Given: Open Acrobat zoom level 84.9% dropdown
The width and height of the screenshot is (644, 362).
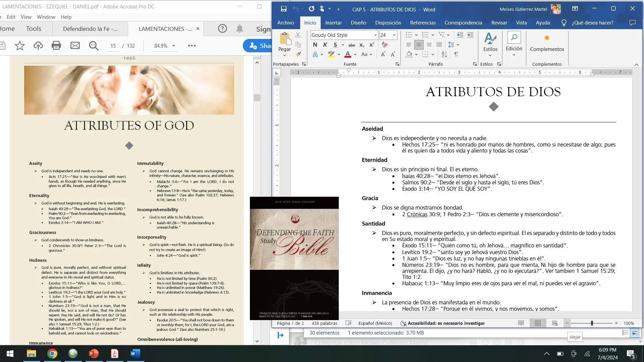Looking at the screenshot, I should (x=174, y=46).
